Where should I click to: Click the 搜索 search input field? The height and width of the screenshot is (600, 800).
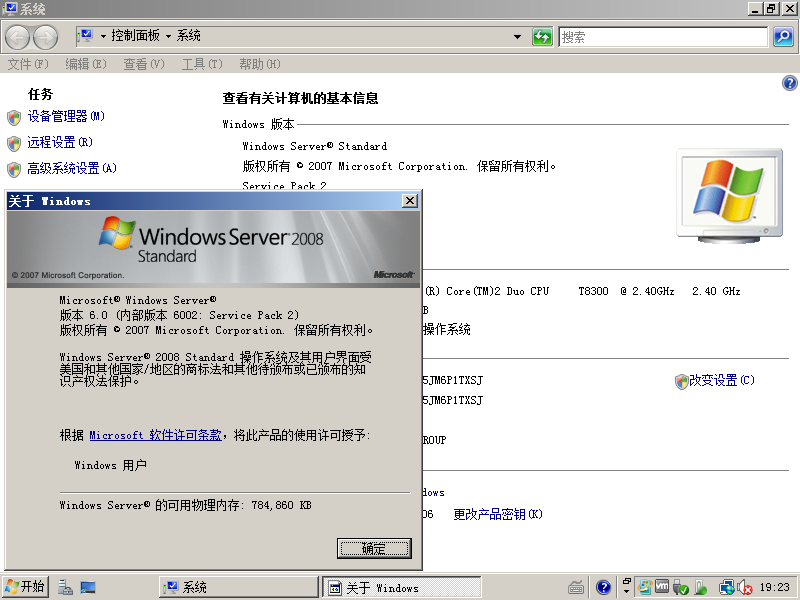tap(663, 37)
